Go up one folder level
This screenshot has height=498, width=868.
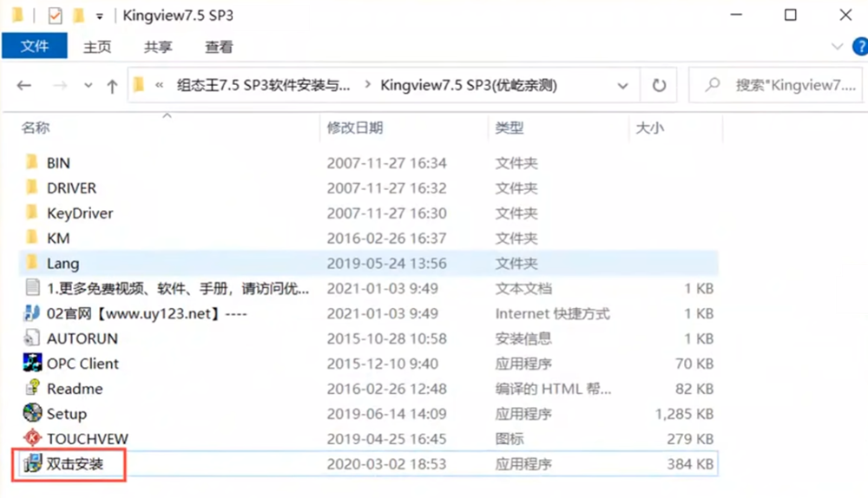112,86
